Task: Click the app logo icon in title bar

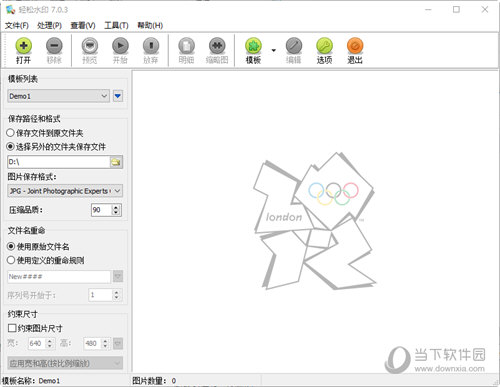Action: click(10, 10)
